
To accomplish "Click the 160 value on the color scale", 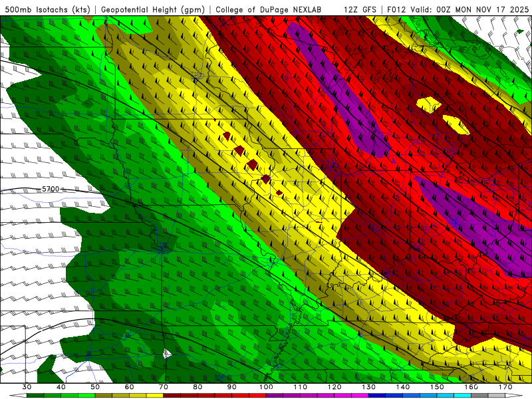I will tap(471, 387).
